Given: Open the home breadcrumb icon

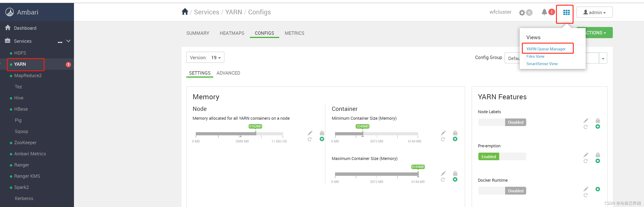Looking at the screenshot, I should tap(185, 12).
